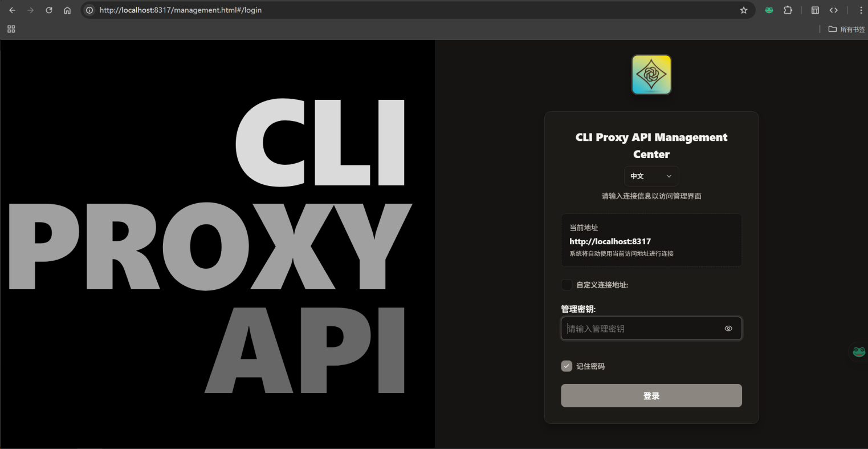The width and height of the screenshot is (868, 449).
Task: Click the browser back arrow
Action: [x=13, y=10]
